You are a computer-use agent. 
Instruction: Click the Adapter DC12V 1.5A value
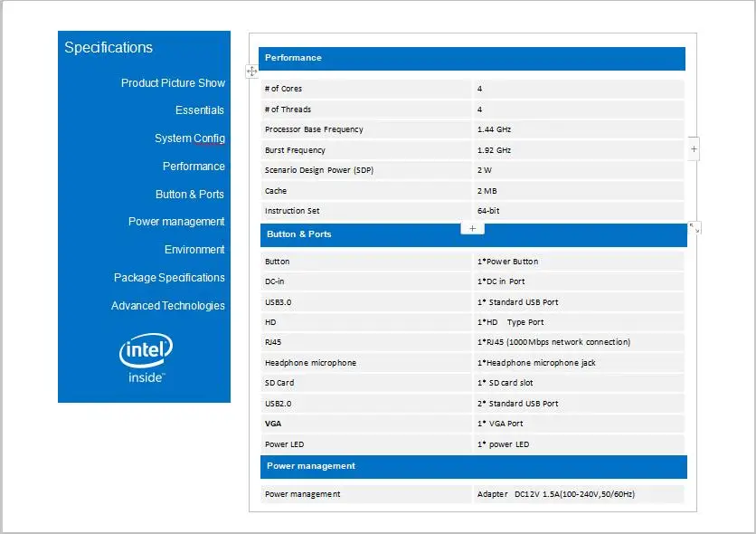point(556,494)
